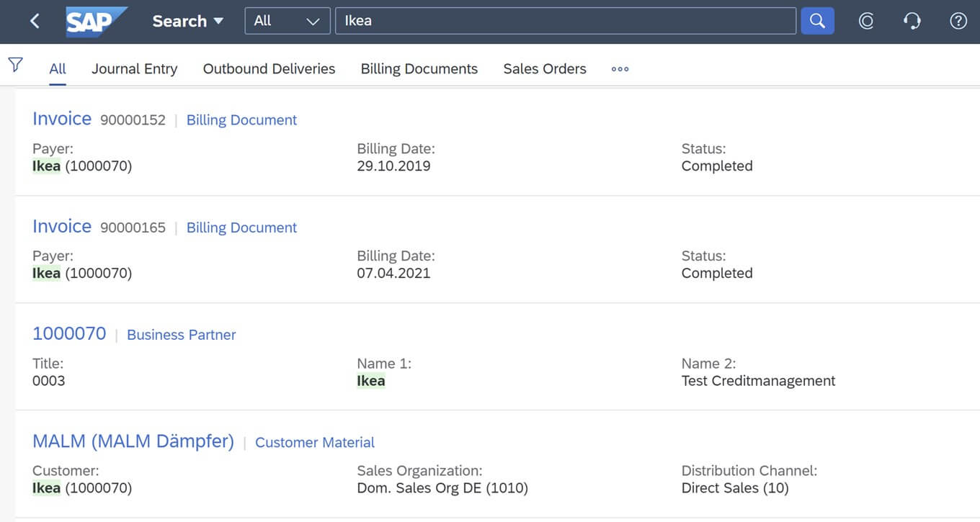Open MALM (MALM Dämpfer) result
Viewport: 980px width, 522px height.
[x=133, y=441]
